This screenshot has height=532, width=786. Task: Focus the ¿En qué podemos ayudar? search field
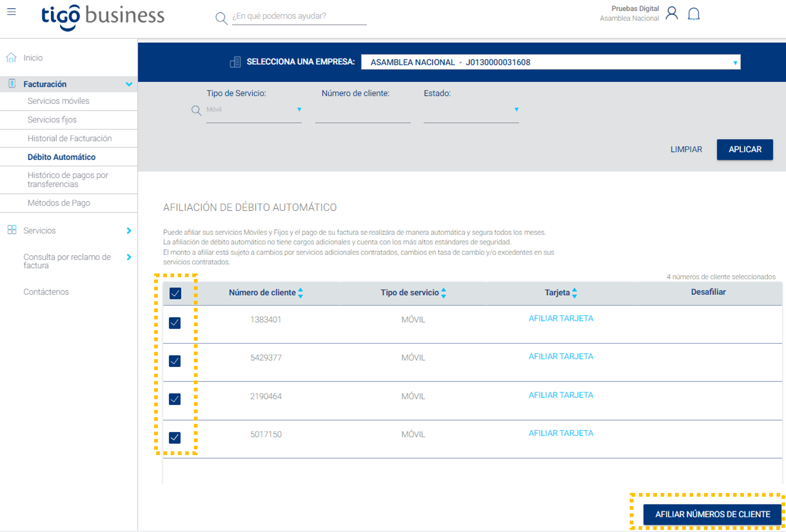pyautogui.click(x=299, y=16)
